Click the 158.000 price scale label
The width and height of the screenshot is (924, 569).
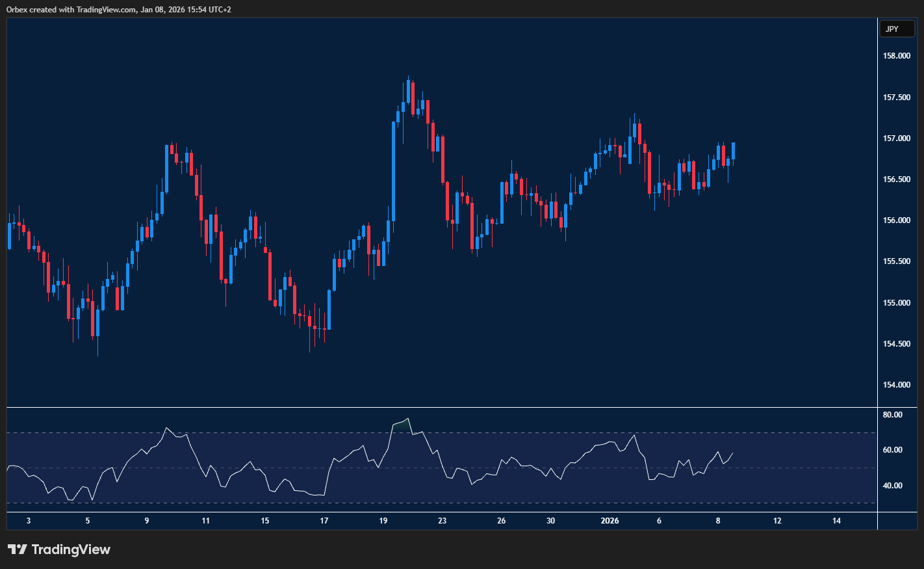point(899,55)
